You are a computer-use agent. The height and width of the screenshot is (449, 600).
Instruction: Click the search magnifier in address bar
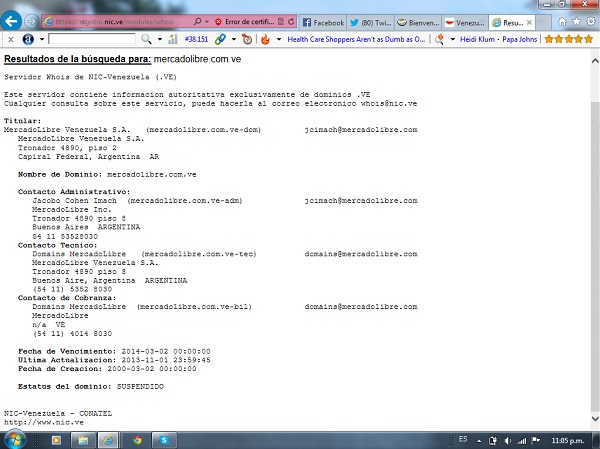197,22
